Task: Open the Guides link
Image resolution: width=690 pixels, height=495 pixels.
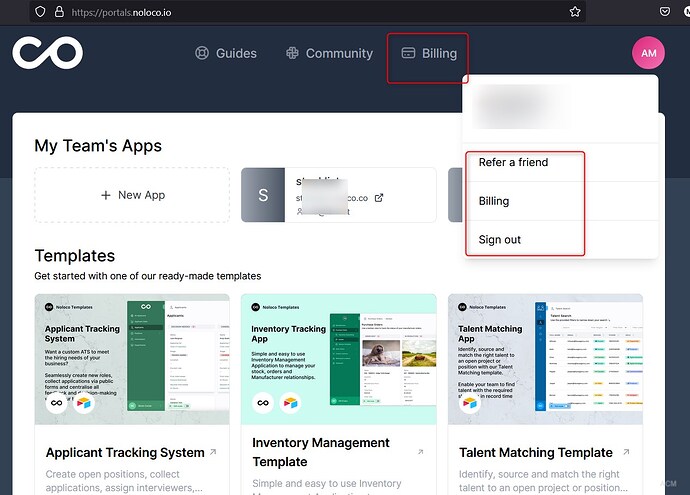Action: click(226, 53)
